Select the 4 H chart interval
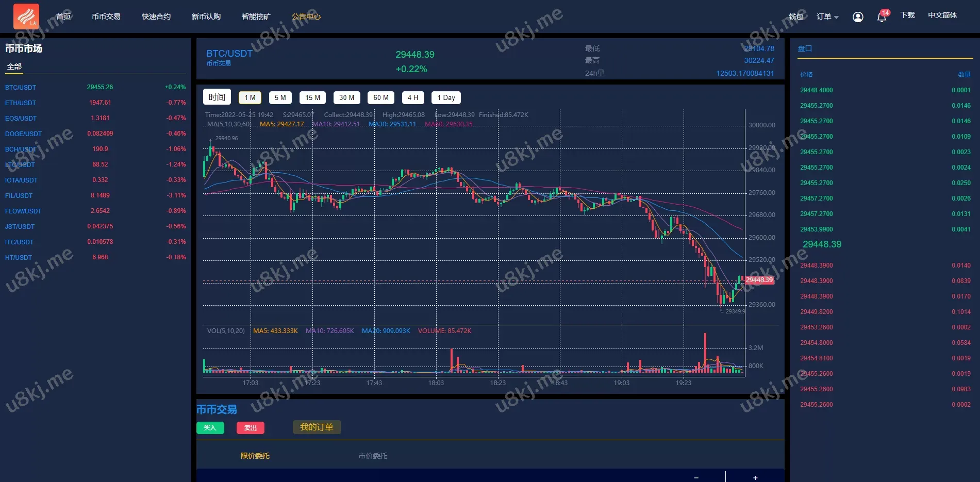Viewport: 980px width, 482px height. (x=412, y=97)
